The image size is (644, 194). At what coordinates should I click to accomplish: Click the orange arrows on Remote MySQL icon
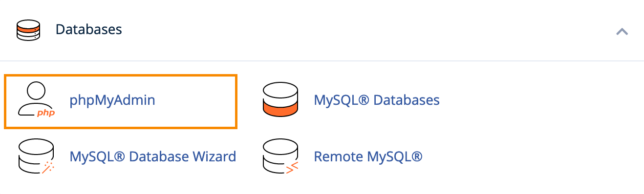[x=292, y=168]
